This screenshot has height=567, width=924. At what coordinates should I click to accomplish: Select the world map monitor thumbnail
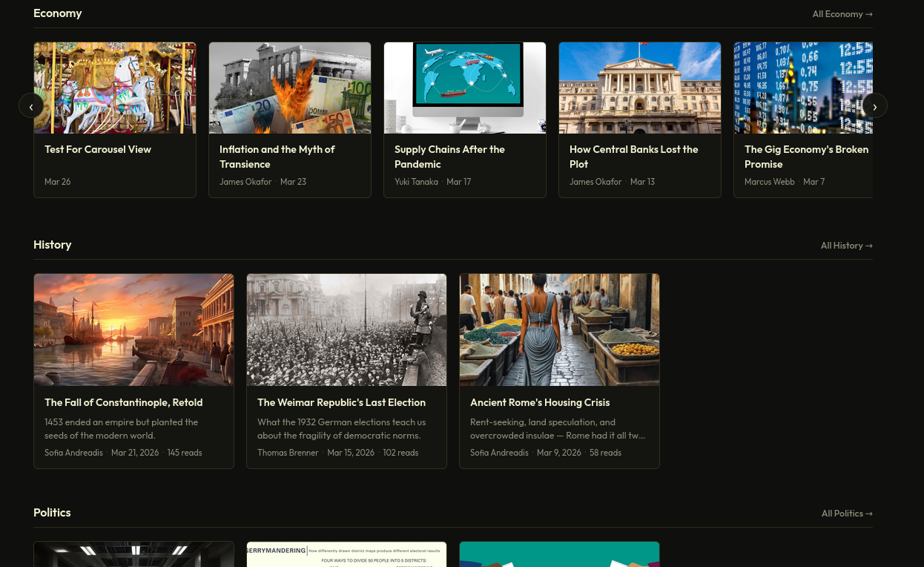click(x=465, y=88)
